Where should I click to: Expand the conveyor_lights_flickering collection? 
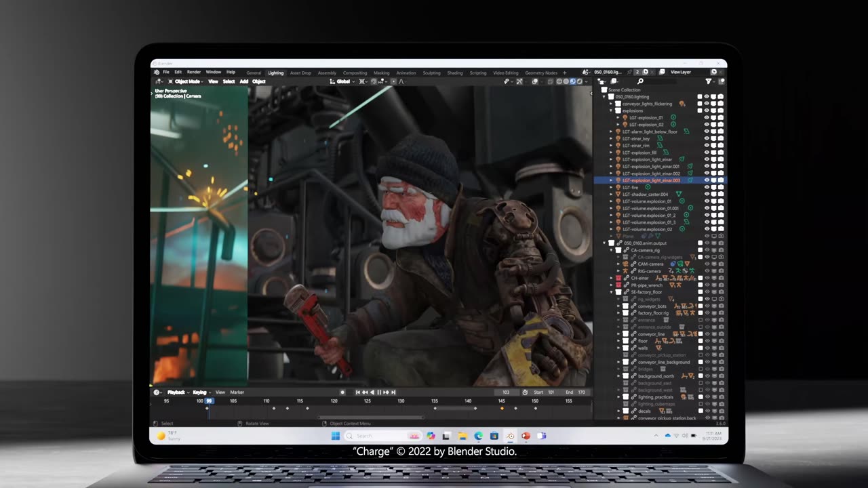point(610,104)
